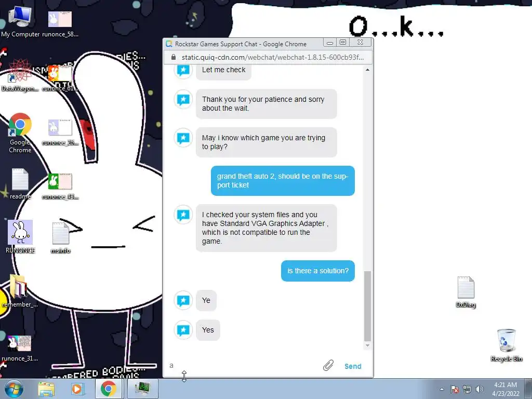This screenshot has width=532, height=399.
Task: Open the Windows Start menu
Action: 14,389
